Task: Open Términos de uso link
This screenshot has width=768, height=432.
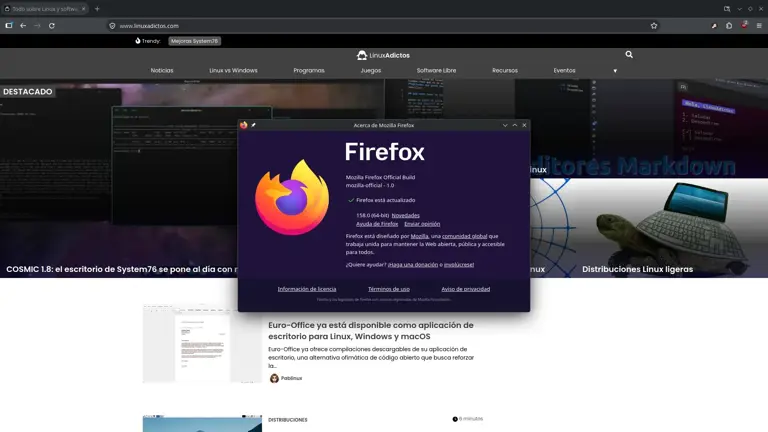Action: 389,289
